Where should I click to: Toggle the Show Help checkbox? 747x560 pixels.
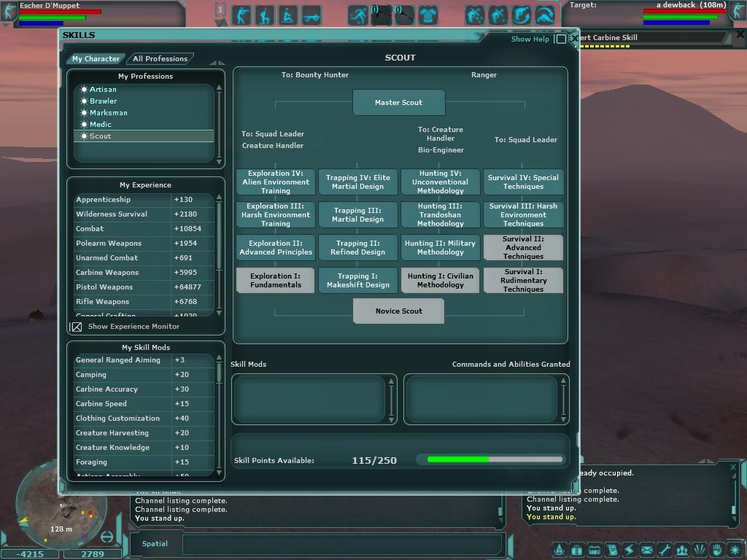561,39
